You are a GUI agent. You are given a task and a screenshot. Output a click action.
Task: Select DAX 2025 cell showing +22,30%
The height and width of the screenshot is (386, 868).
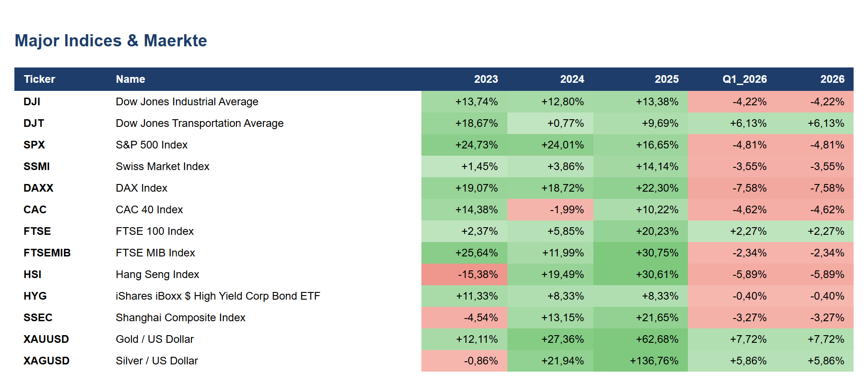pos(640,188)
